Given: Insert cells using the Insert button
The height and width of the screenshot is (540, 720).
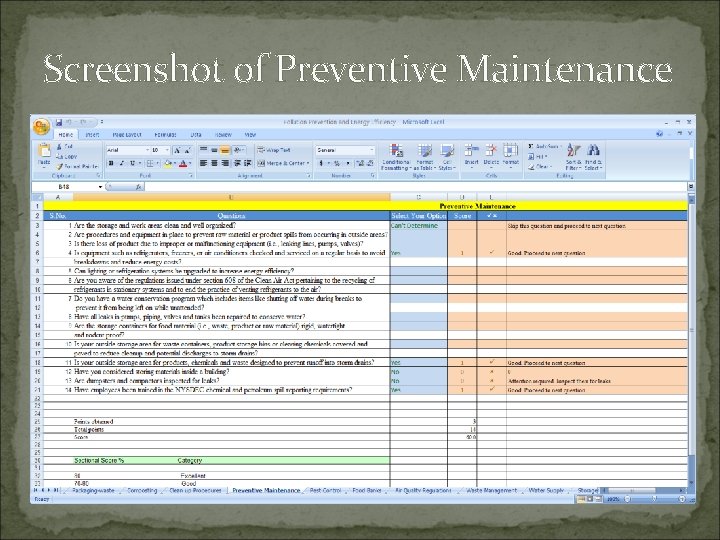Looking at the screenshot, I should tap(472, 155).
